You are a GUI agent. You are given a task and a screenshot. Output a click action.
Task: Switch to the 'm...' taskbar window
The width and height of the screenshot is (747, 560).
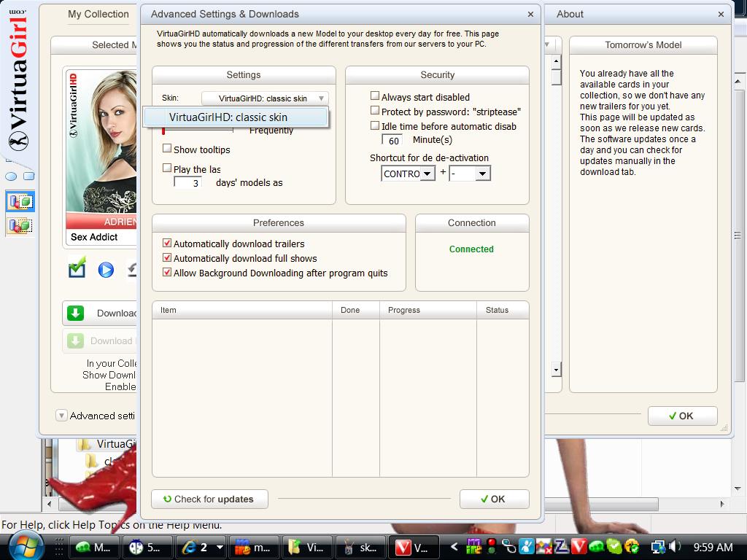[x=253, y=547]
